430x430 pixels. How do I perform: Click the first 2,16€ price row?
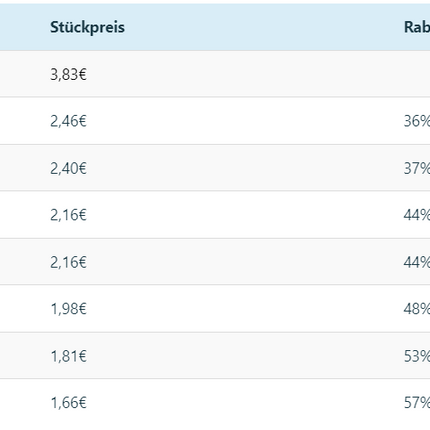pos(215,215)
